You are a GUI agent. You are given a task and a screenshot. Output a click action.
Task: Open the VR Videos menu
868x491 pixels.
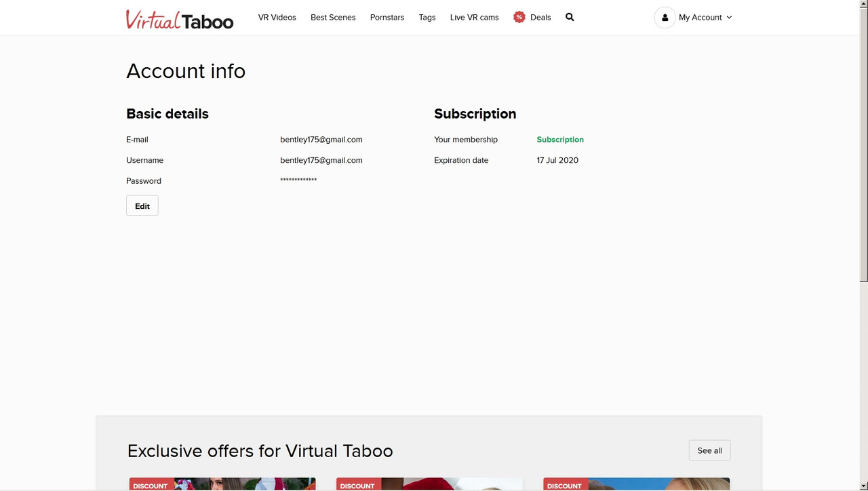277,17
